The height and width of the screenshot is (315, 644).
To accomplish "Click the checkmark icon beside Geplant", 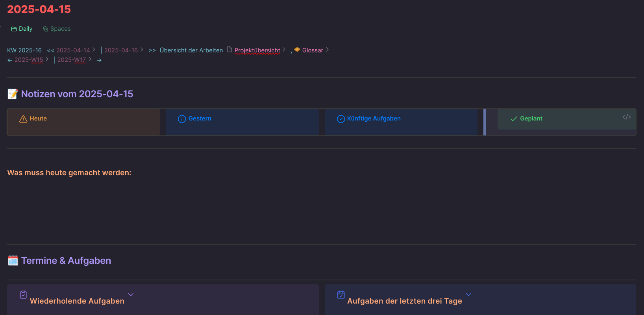I will click(x=514, y=119).
